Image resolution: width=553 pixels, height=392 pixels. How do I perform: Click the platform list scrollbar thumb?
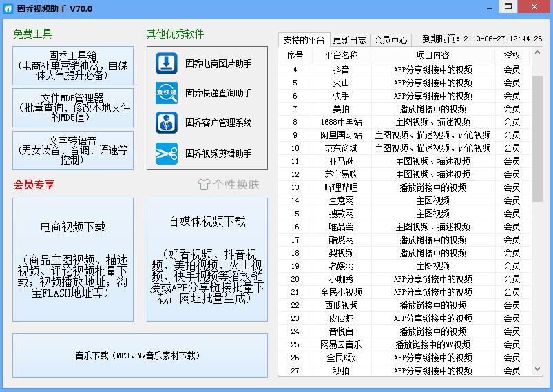click(537, 138)
